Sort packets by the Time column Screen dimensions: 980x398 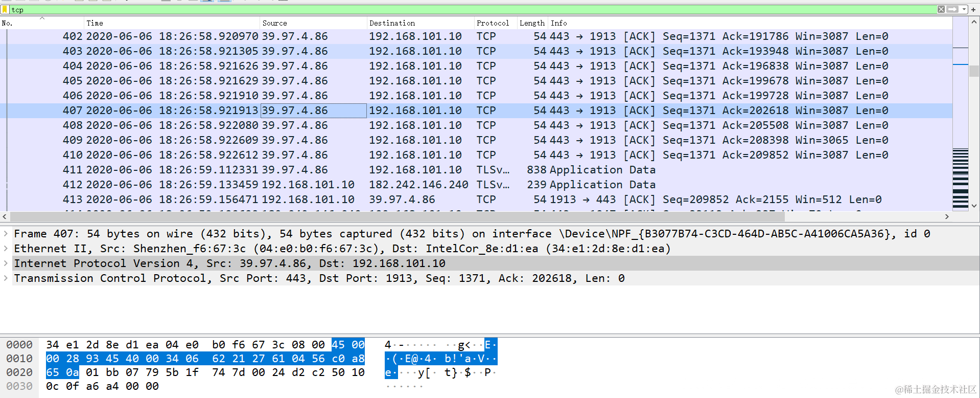coord(172,23)
